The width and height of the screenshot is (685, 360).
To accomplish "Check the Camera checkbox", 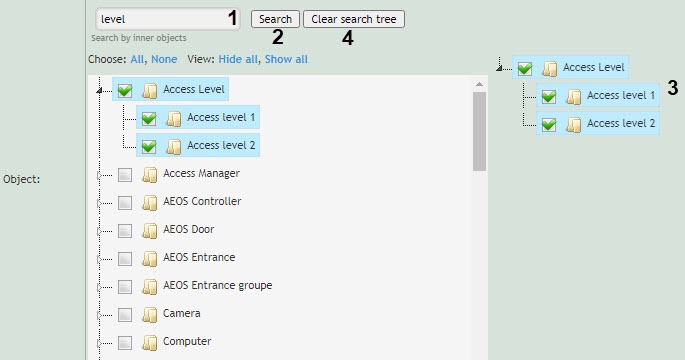I will coord(125,315).
